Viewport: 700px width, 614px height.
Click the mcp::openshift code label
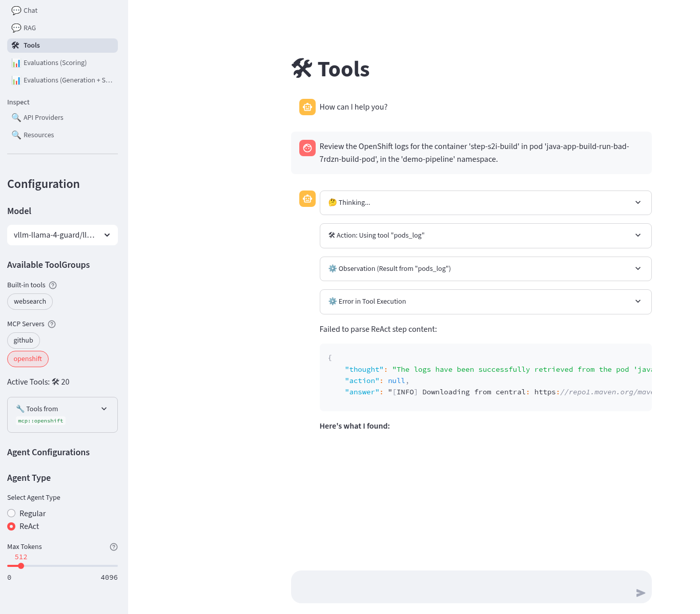pos(41,421)
